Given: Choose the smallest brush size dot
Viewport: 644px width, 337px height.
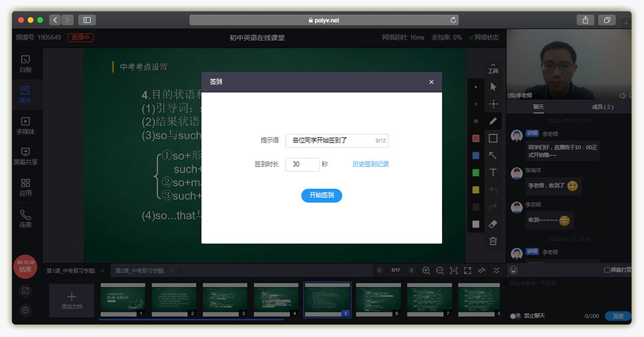Looking at the screenshot, I should (x=476, y=87).
